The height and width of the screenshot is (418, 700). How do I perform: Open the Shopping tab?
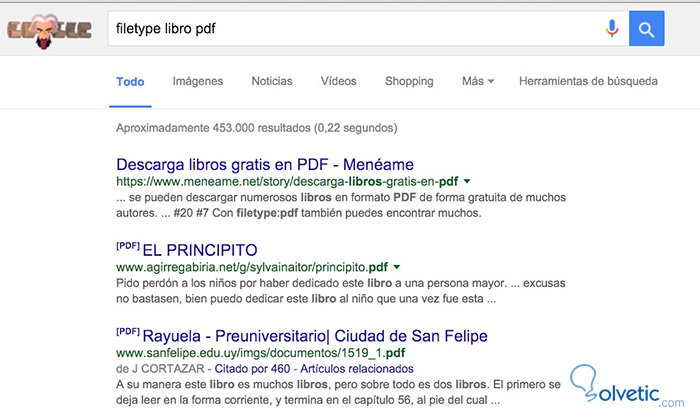click(x=409, y=81)
